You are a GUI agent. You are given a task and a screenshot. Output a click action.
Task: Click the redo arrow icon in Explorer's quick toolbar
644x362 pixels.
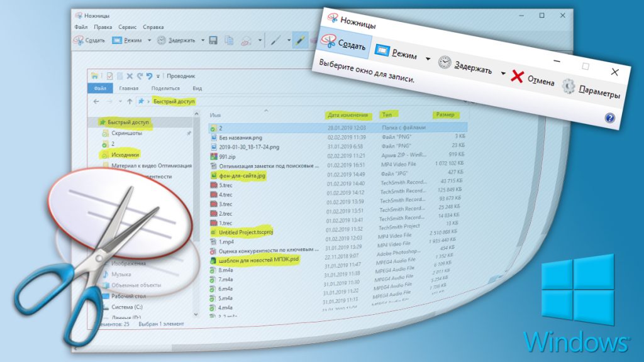point(140,76)
